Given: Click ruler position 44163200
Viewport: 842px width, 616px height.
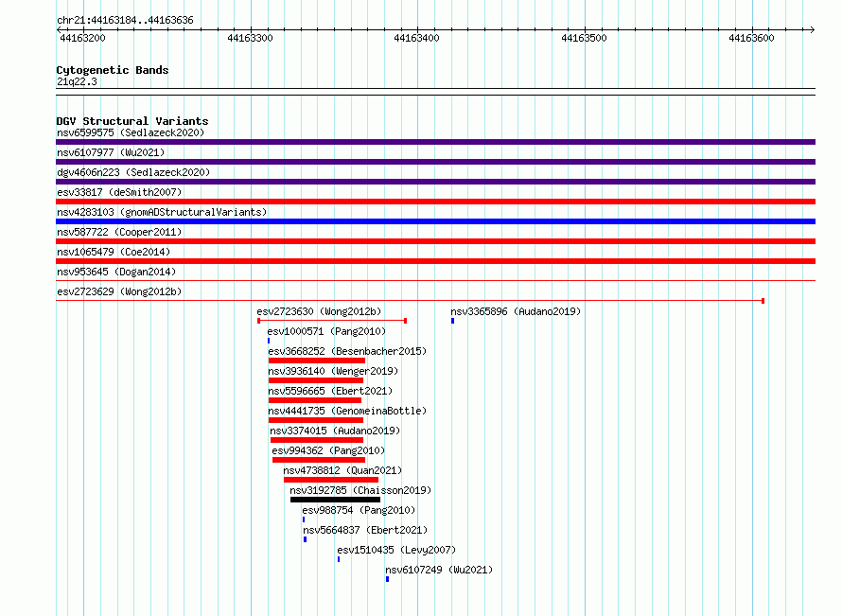Looking at the screenshot, I should (82, 38).
